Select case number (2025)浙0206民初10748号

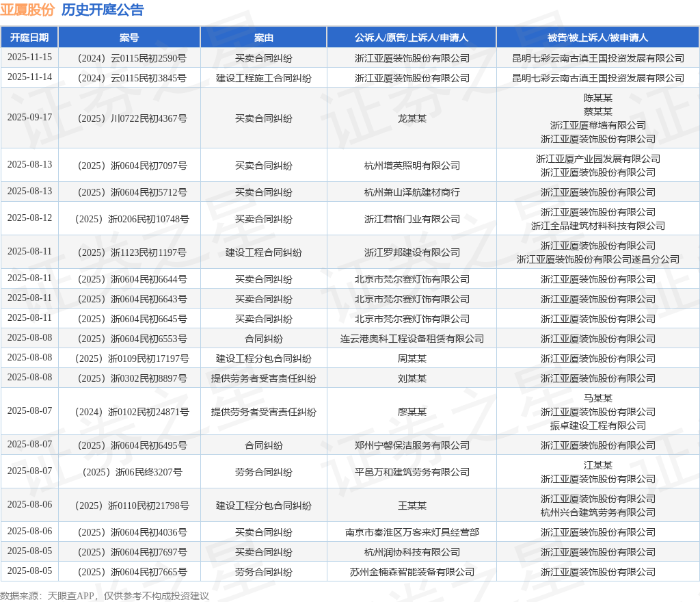pyautogui.click(x=129, y=219)
